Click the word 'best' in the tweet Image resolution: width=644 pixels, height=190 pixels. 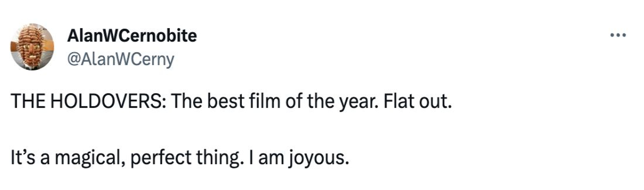pyautogui.click(x=226, y=101)
